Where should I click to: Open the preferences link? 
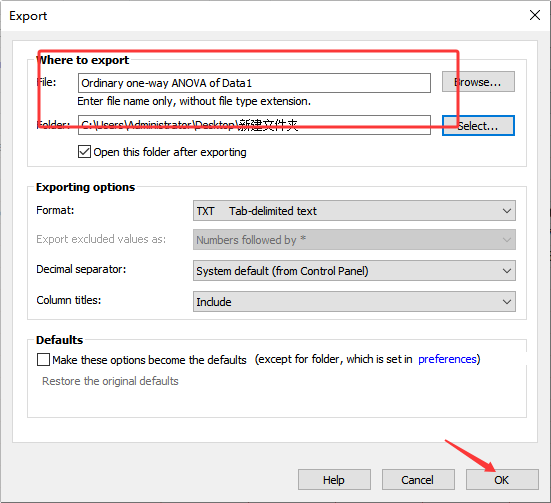(447, 359)
